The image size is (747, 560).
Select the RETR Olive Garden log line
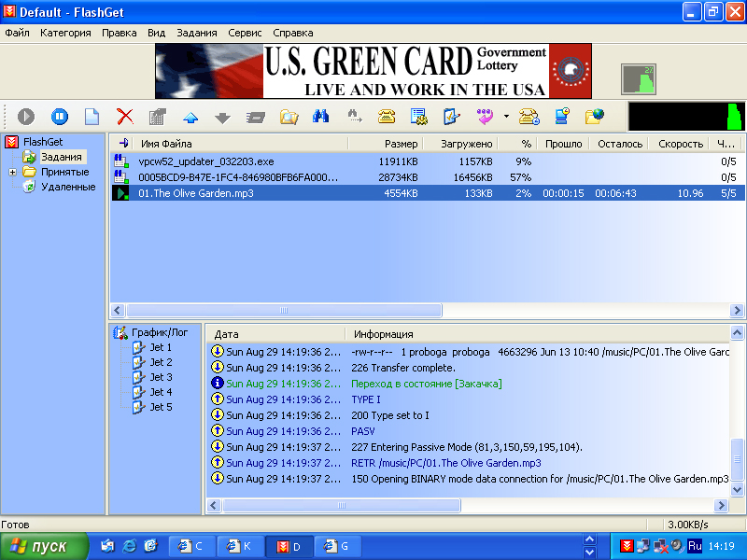pos(469,463)
